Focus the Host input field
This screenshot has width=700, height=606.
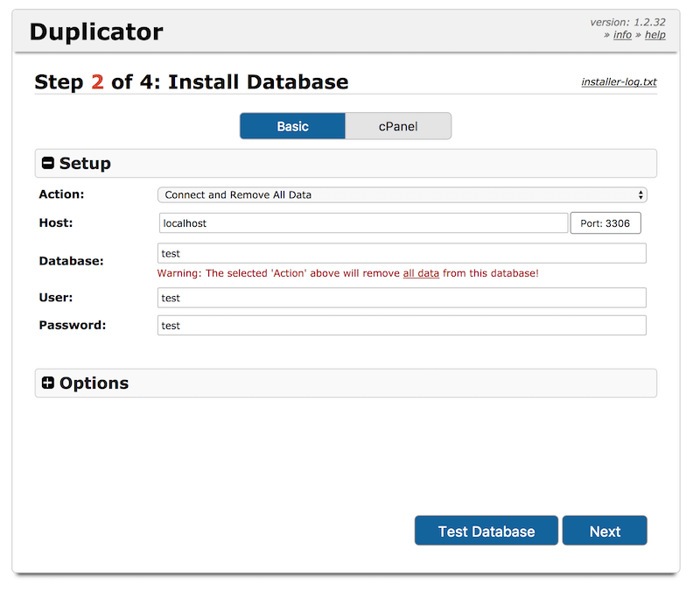click(363, 223)
